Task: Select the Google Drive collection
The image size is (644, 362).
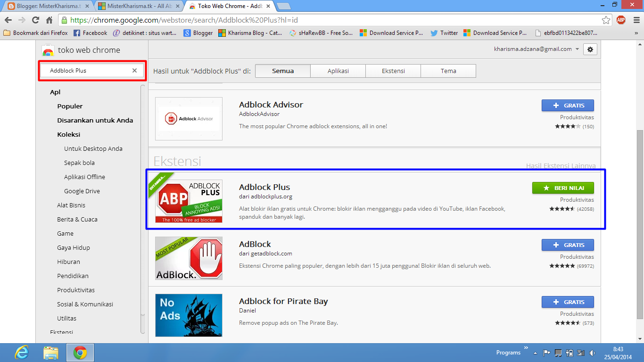Action: coord(82,191)
